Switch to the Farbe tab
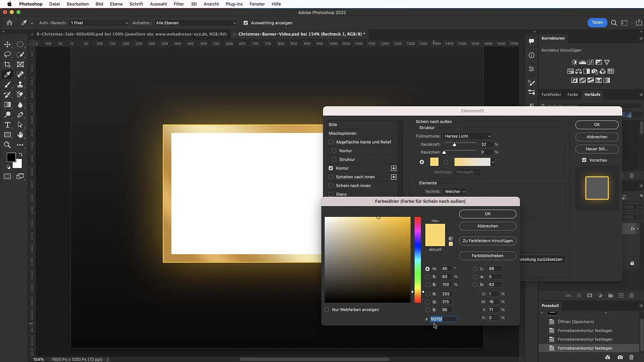 tap(573, 95)
